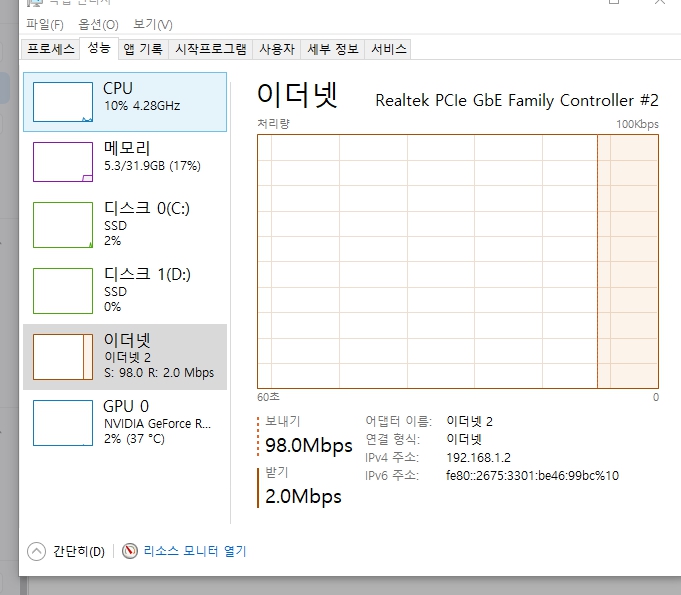The height and width of the screenshot is (595, 681).
Task: Open the 보기(V) menu
Action: [153, 24]
